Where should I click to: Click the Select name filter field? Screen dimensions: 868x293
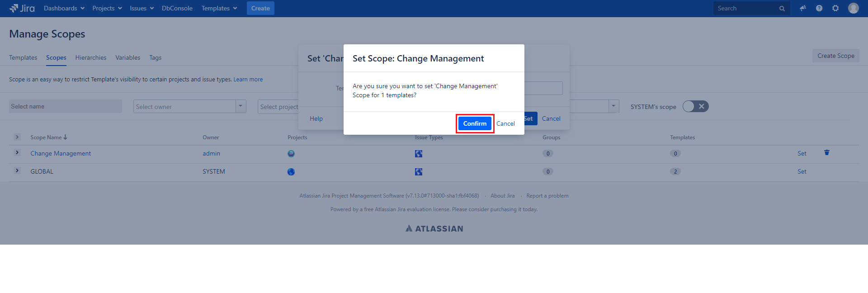tap(66, 107)
